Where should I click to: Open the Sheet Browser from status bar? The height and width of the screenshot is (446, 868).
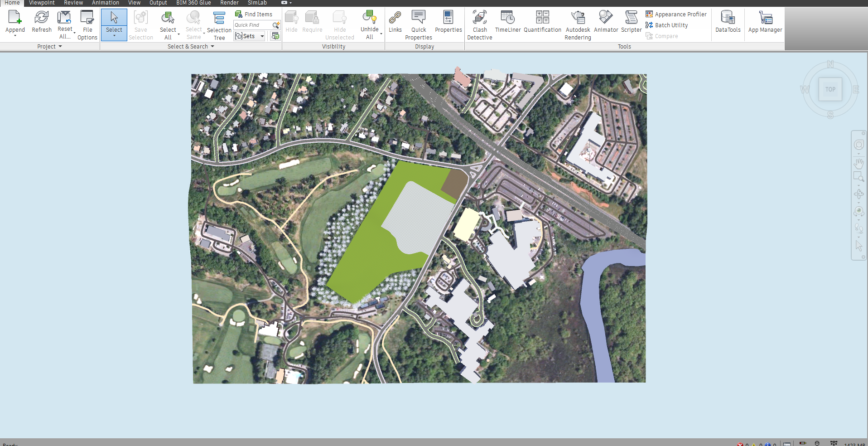(787, 444)
